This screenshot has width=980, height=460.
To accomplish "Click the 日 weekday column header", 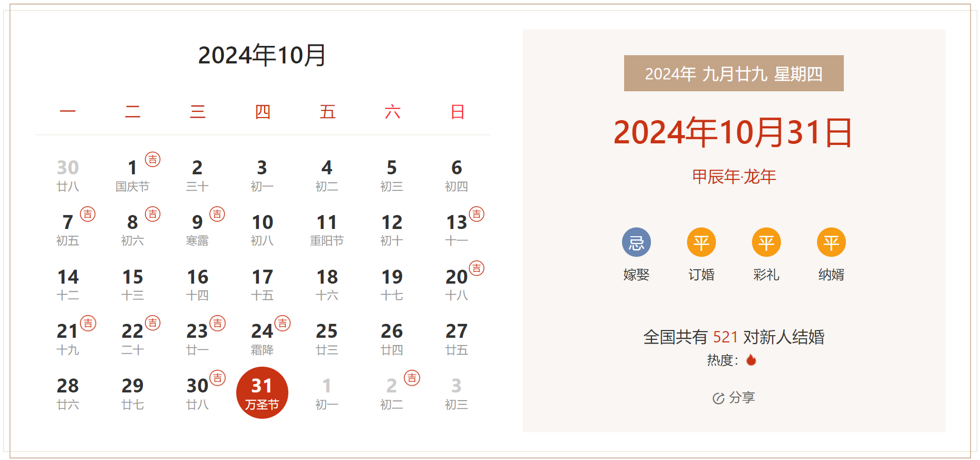I will tap(458, 112).
